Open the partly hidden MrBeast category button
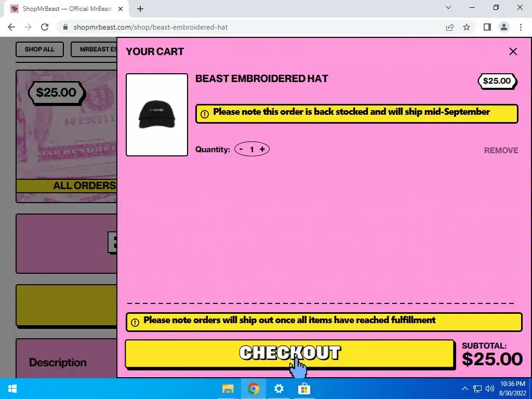This screenshot has height=399, width=532. tap(94, 49)
